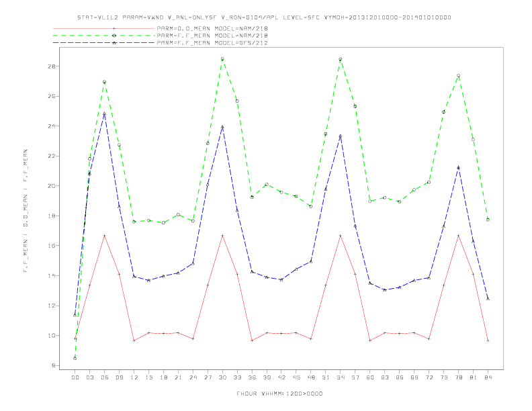Click y-axis tick label 18
532x411 pixels.
pyautogui.click(x=52, y=216)
